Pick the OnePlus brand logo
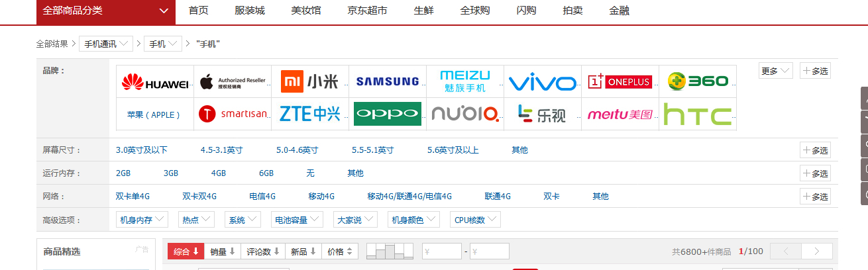The height and width of the screenshot is (270, 868). coord(620,81)
